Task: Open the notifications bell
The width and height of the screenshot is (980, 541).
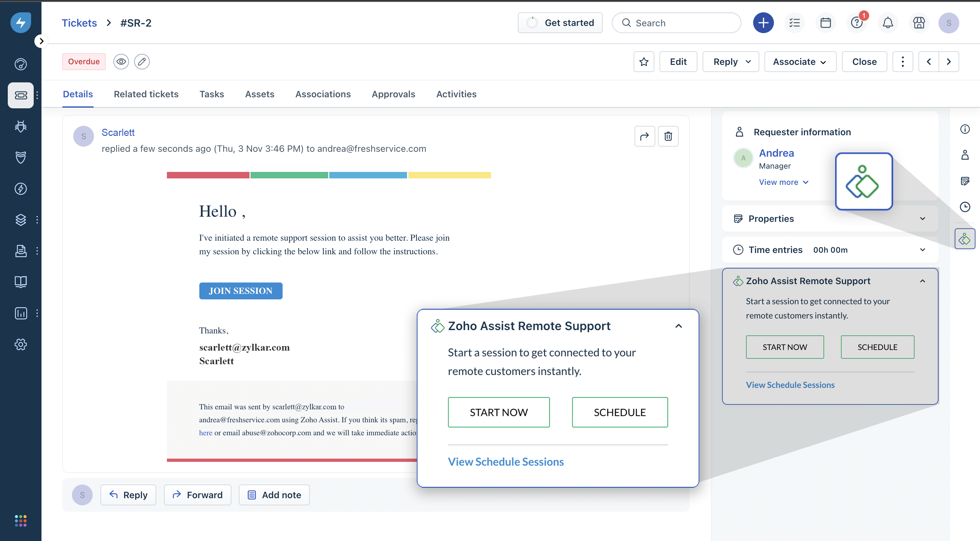Action: [x=888, y=23]
